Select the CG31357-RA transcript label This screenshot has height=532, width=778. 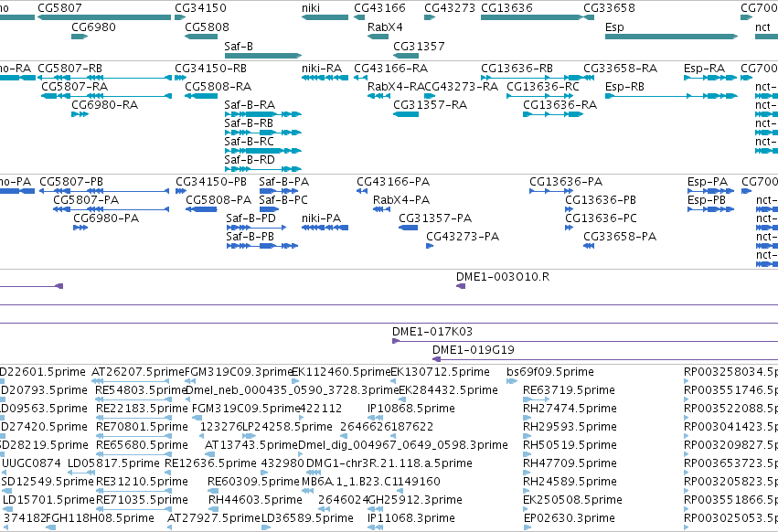[431, 105]
